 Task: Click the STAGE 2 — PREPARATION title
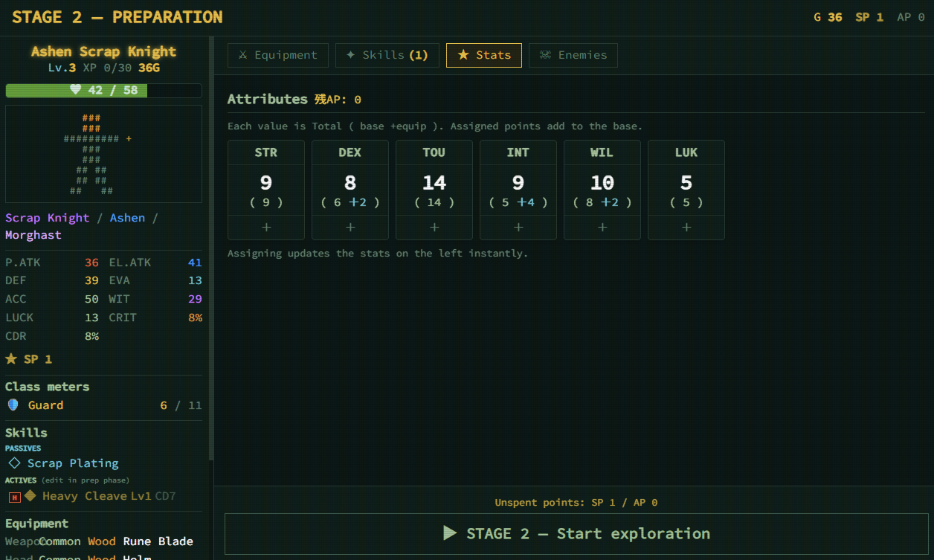click(117, 17)
